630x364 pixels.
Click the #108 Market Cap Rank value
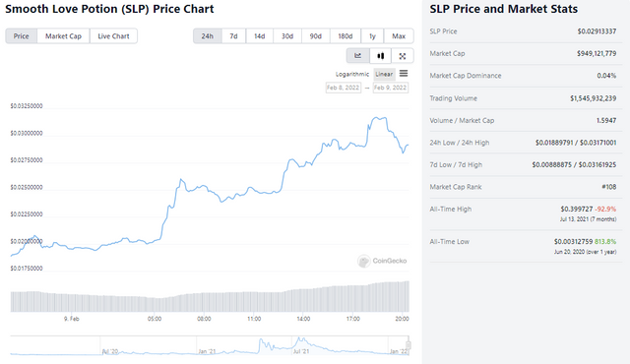608,187
